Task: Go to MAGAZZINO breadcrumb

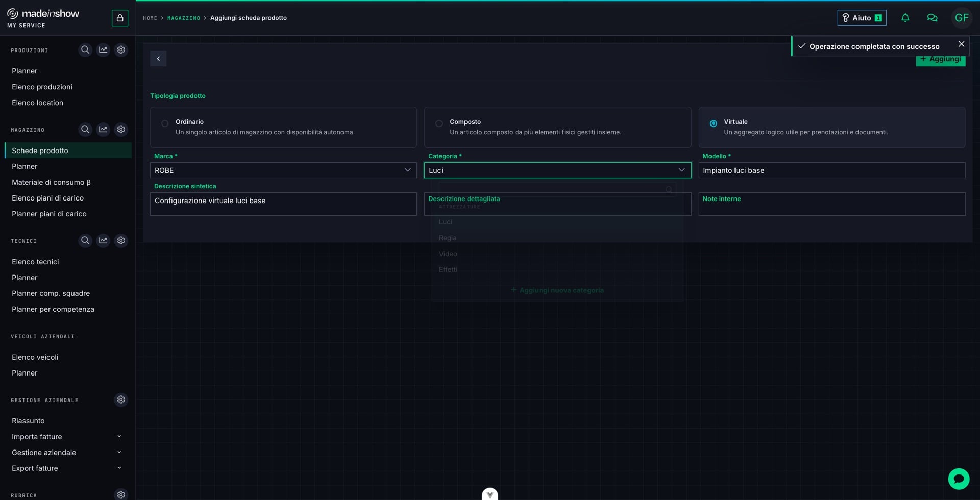Action: click(184, 18)
